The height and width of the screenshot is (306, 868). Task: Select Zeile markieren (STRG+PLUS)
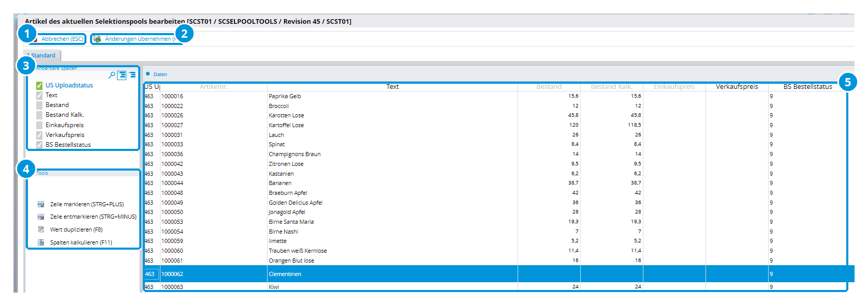pyautogui.click(x=87, y=204)
